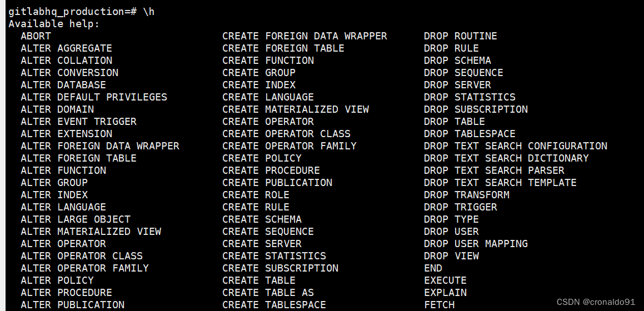Click DROP SUBSCRIPTION entry
The image size is (644, 311).
(476, 109)
